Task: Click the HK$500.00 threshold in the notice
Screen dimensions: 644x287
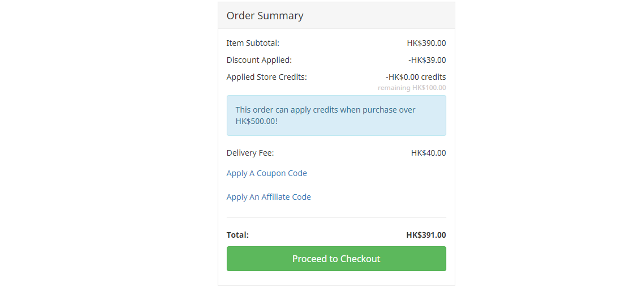Action: tap(256, 121)
